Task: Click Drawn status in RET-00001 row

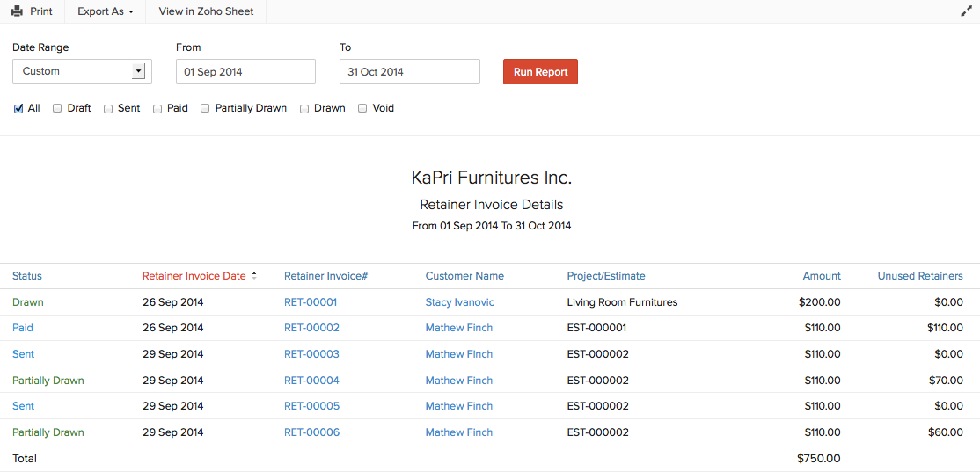Action: click(x=27, y=302)
